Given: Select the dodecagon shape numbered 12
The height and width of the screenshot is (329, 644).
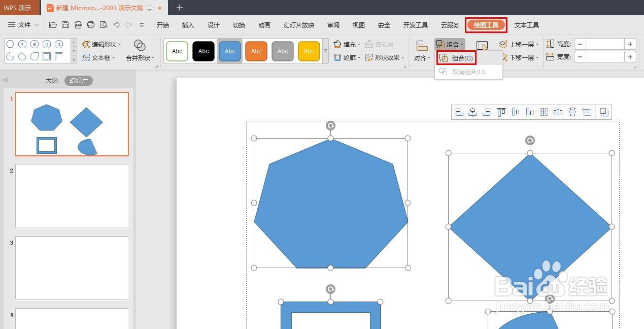Looking at the screenshot, I should [59, 44].
